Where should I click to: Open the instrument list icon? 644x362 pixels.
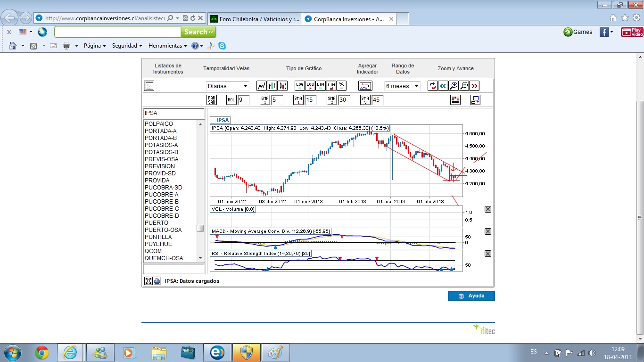[149, 86]
